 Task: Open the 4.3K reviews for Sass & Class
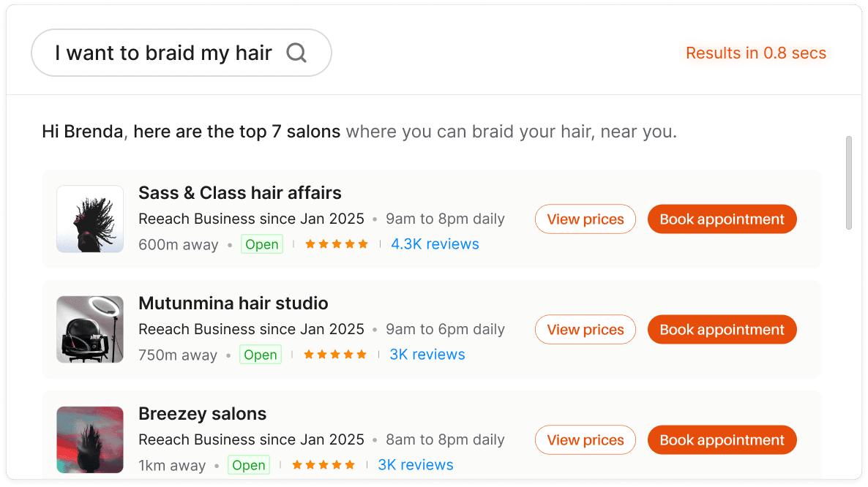click(435, 244)
